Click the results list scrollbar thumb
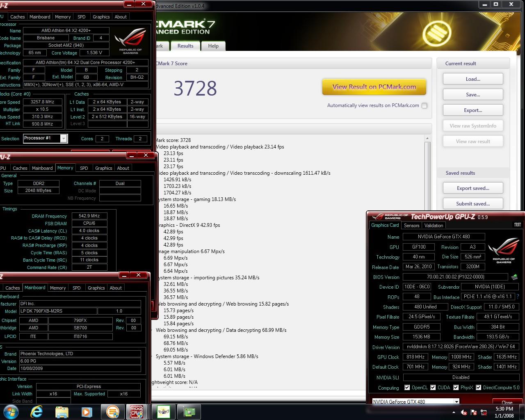The width and height of the screenshot is (525, 420). [427, 176]
